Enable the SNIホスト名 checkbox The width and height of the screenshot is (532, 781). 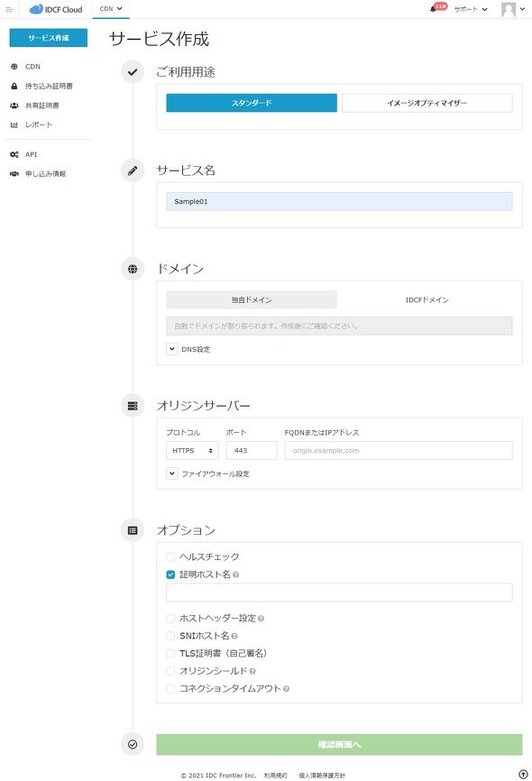pyautogui.click(x=170, y=636)
